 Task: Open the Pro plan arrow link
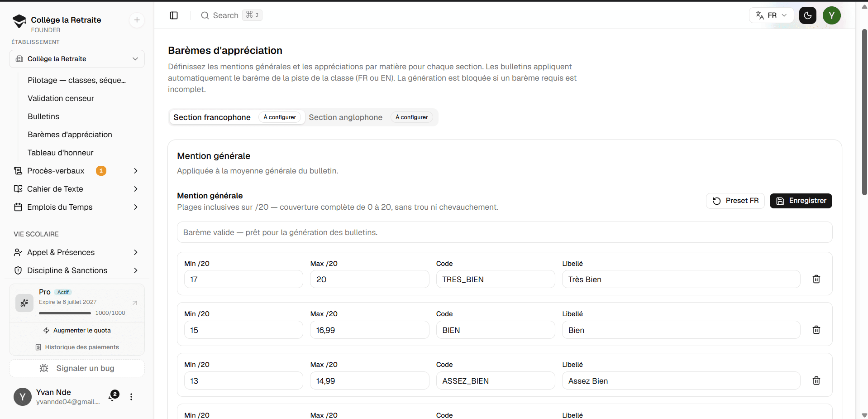pyautogui.click(x=134, y=303)
